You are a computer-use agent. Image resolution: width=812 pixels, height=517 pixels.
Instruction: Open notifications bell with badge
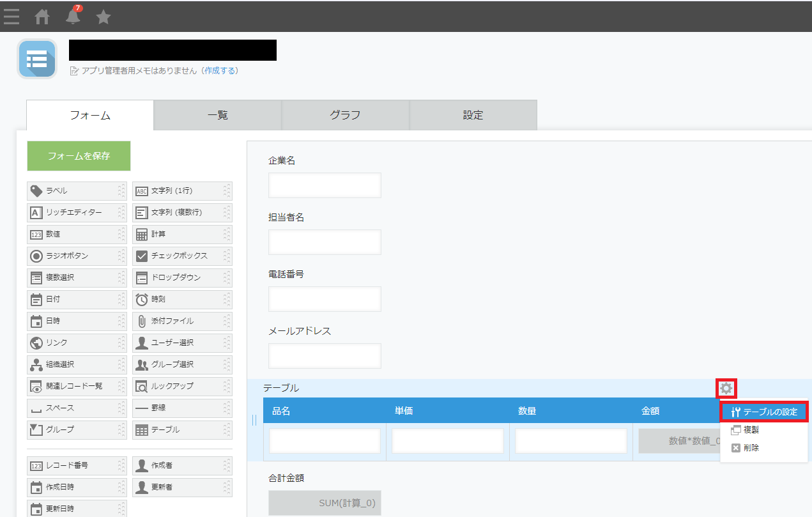pyautogui.click(x=73, y=17)
